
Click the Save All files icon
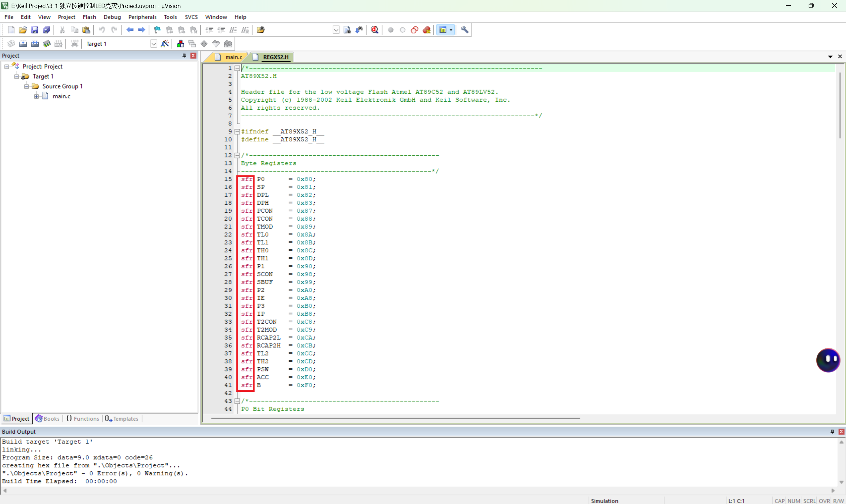tap(47, 30)
